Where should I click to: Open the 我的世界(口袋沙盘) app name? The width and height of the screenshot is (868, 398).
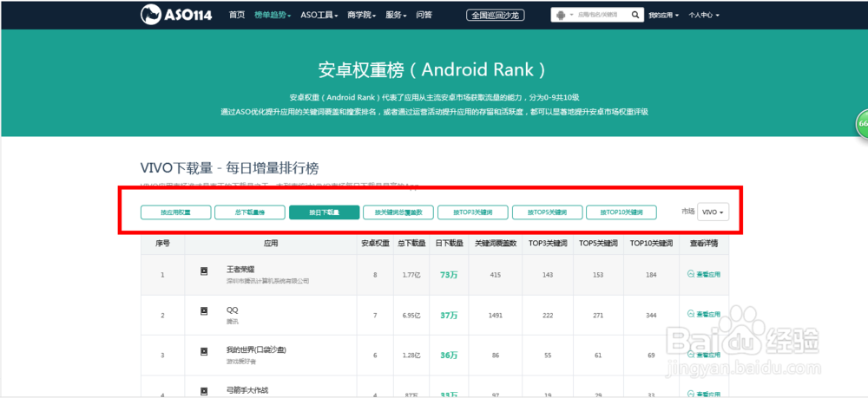click(x=256, y=350)
